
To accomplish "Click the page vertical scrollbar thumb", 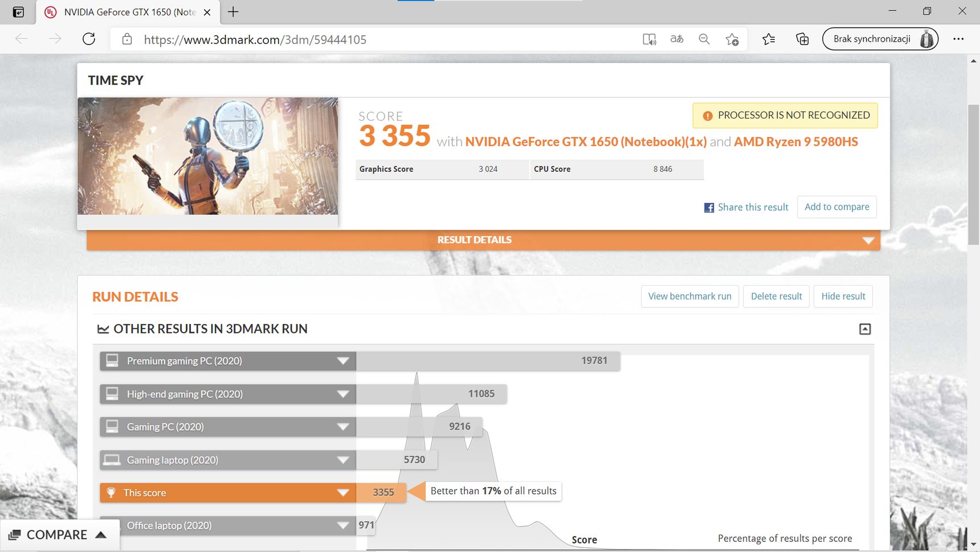I will coord(974,174).
